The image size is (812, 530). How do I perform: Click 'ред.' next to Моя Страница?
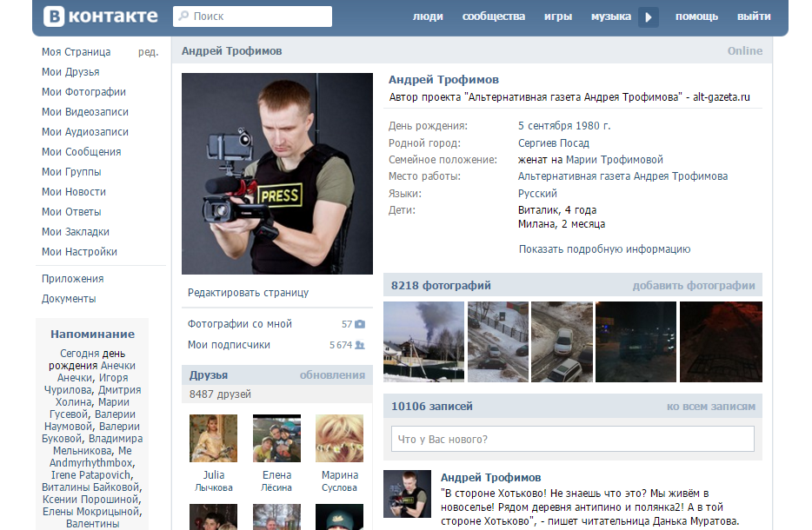(x=148, y=52)
